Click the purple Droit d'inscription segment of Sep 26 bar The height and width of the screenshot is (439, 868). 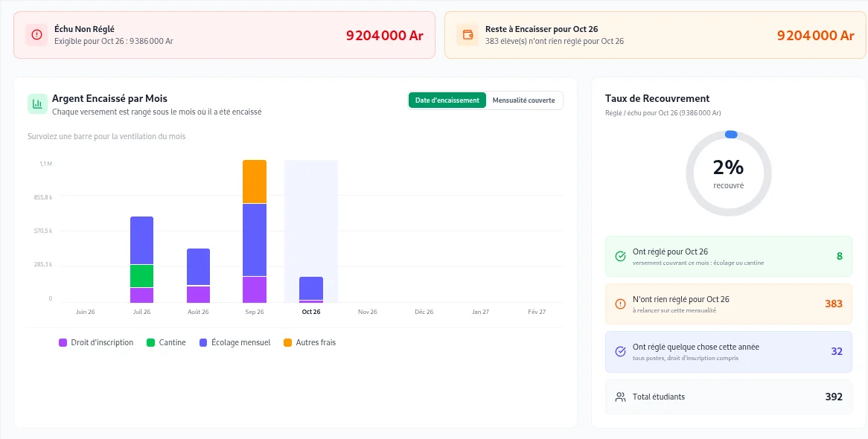coord(255,289)
